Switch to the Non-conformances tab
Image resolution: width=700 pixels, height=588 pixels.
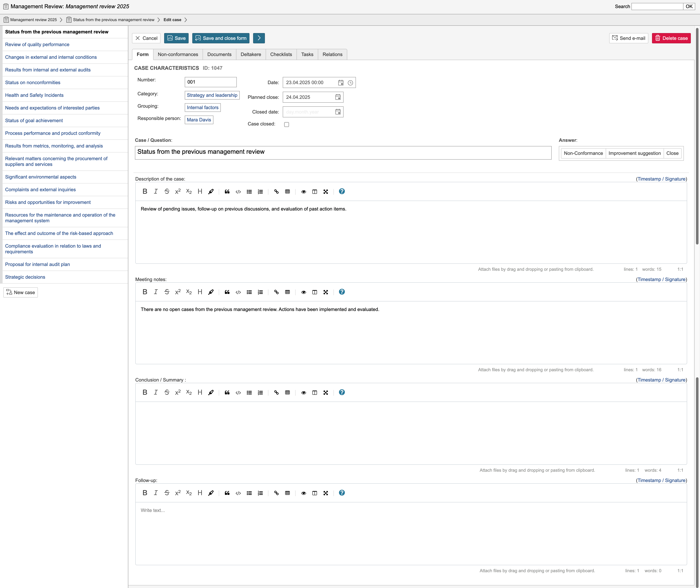click(178, 54)
